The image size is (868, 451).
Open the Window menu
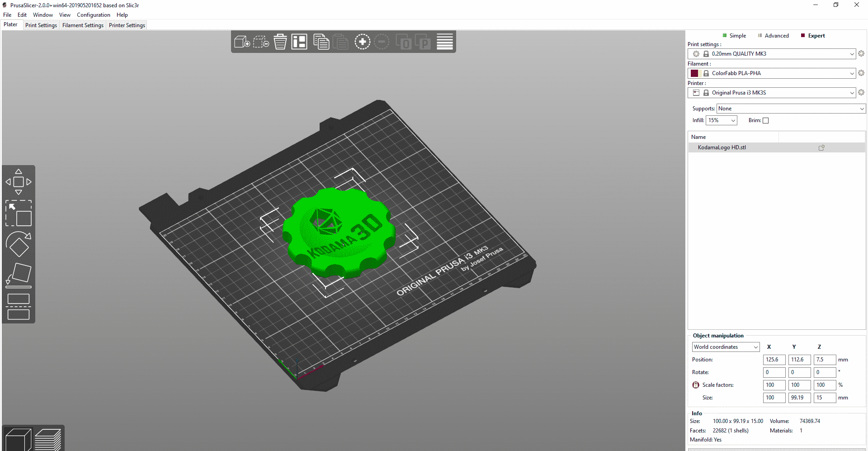click(x=43, y=15)
